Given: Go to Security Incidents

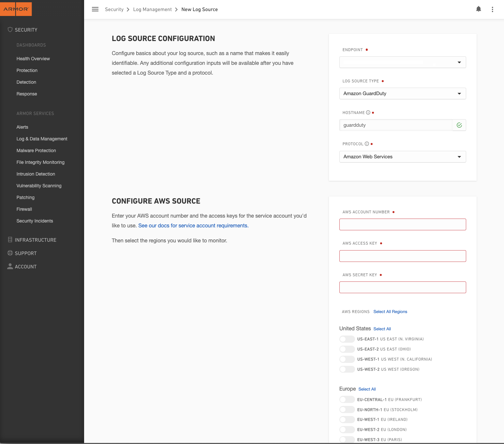Looking at the screenshot, I should (x=35, y=221).
